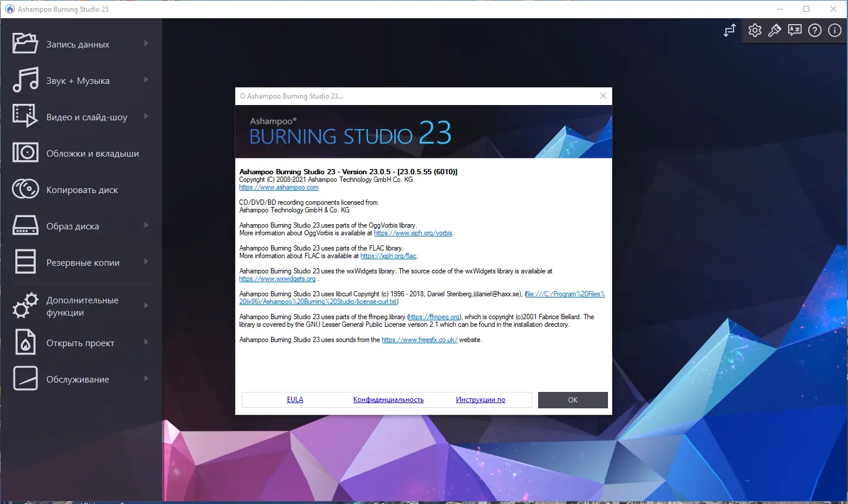Open the settings gear icon

(x=755, y=30)
